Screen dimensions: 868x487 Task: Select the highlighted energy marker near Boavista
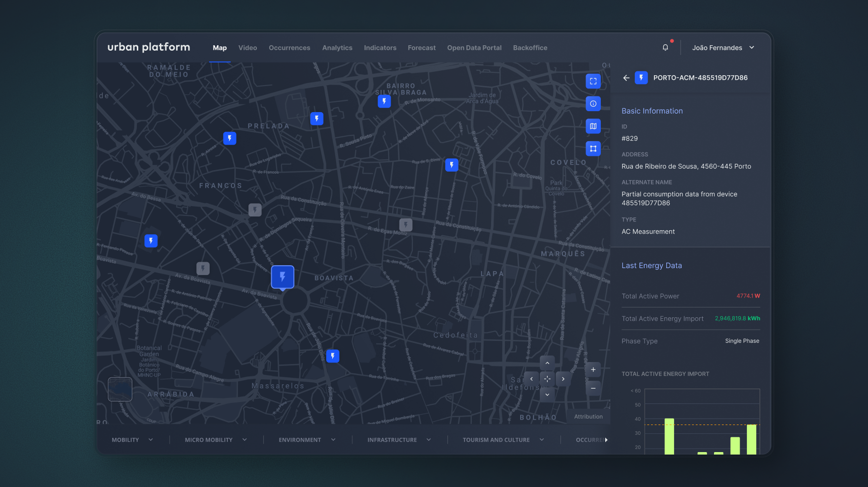(x=282, y=277)
